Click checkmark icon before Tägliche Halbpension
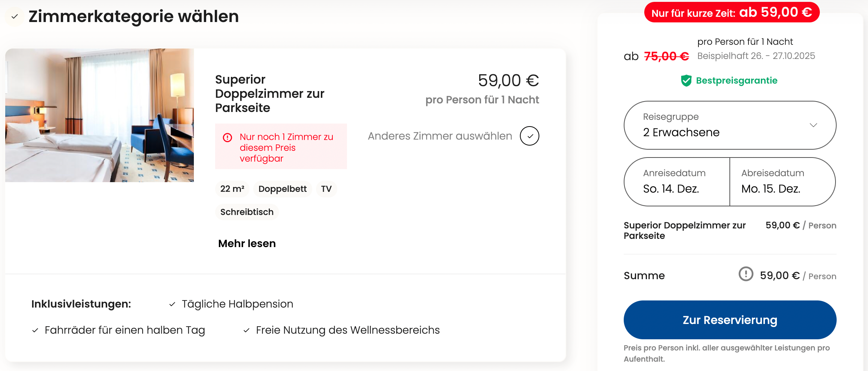The width and height of the screenshot is (868, 371). (x=172, y=304)
